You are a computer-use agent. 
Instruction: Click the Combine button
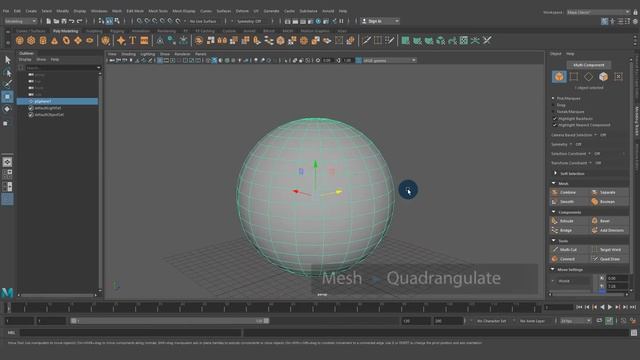tap(569, 192)
